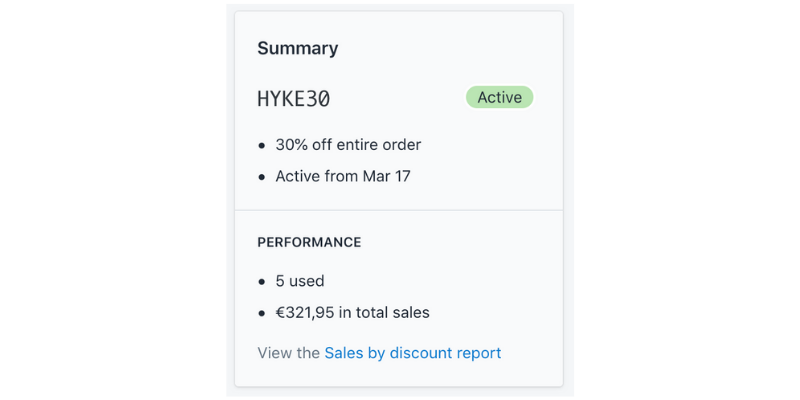Click the 'in total sales' line

pyautogui.click(x=384, y=313)
